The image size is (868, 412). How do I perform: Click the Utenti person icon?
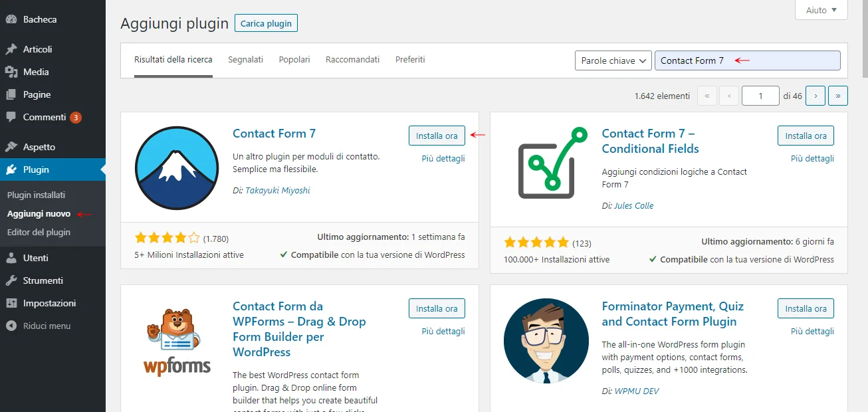[11, 258]
